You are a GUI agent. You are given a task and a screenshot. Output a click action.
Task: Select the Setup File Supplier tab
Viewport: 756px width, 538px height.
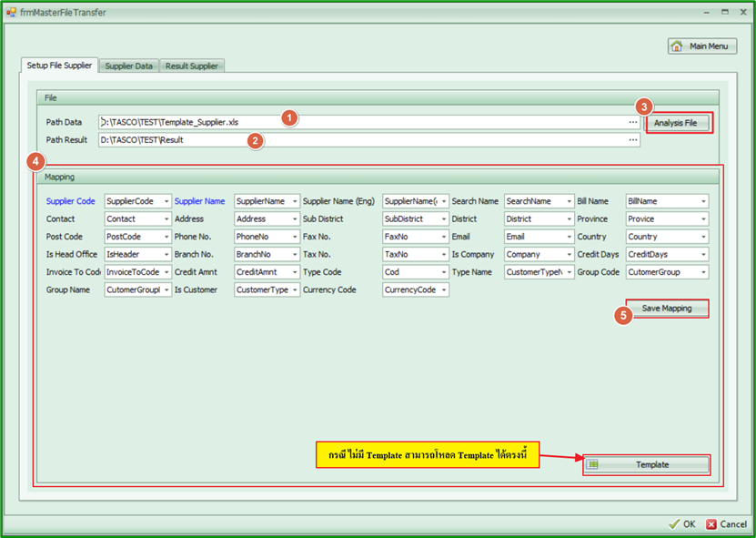[59, 66]
